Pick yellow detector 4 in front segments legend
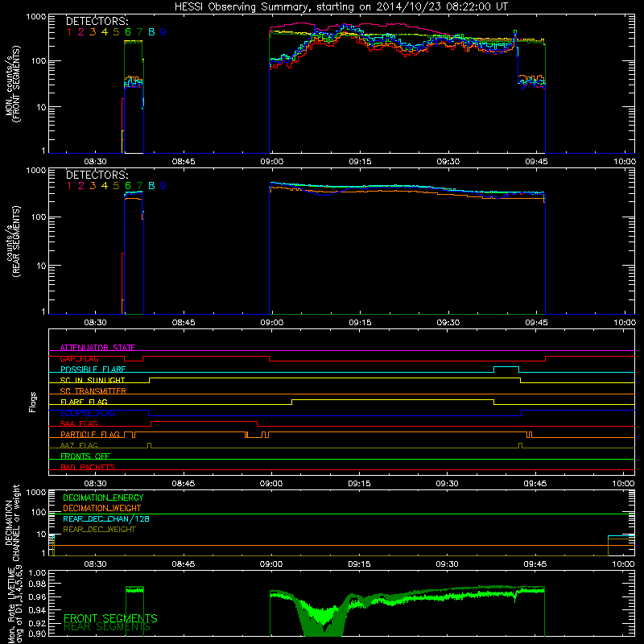This screenshot has width=644, height=644. 105,32
